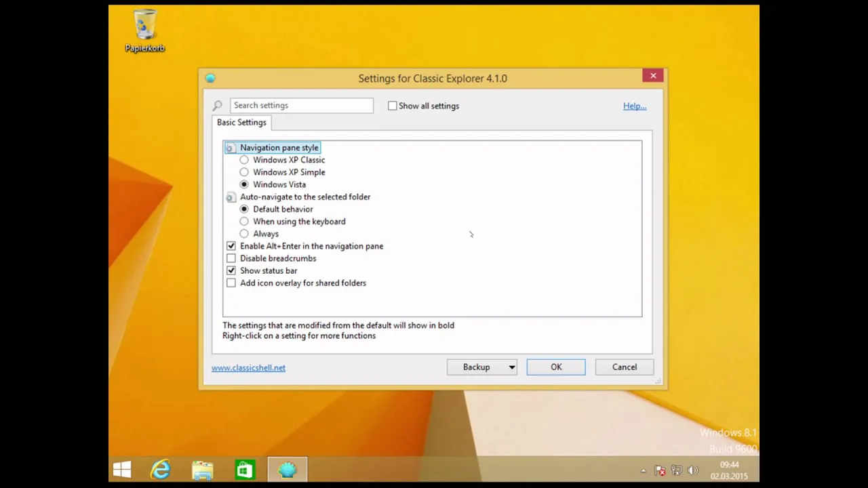Click the Cancel button
This screenshot has width=868, height=488.
pos(625,367)
